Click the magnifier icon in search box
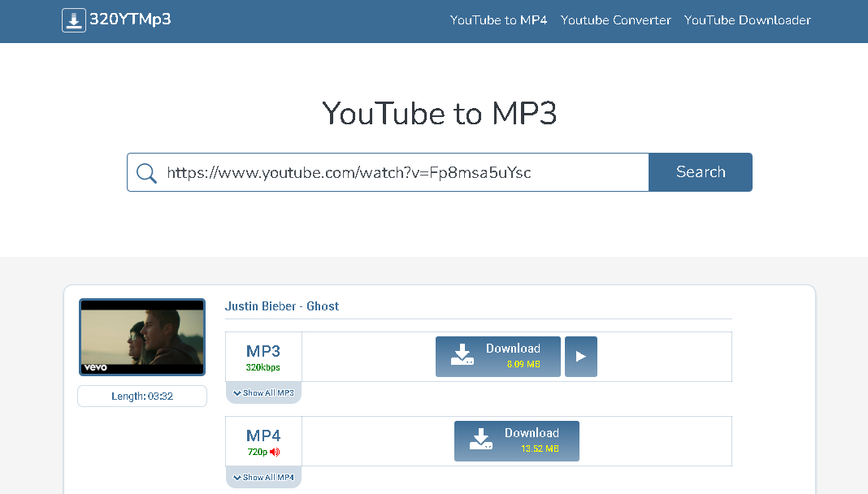 [x=146, y=173]
